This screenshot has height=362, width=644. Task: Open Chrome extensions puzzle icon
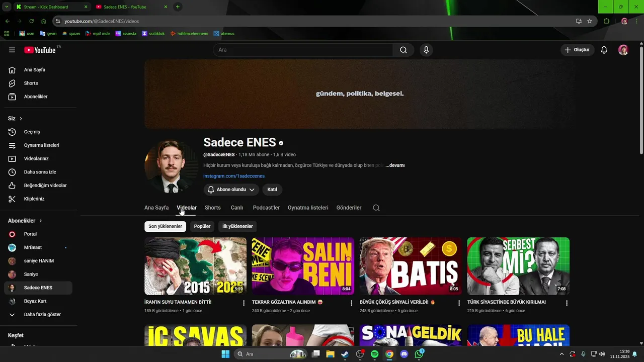(x=607, y=21)
